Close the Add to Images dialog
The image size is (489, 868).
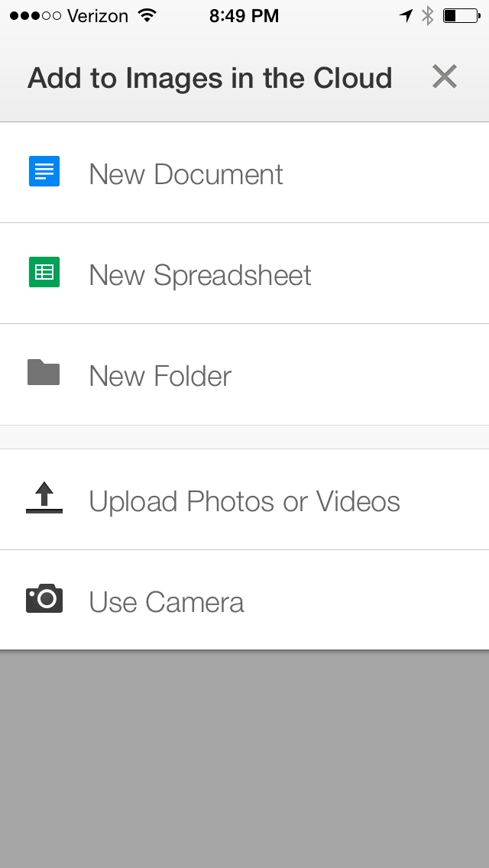444,77
